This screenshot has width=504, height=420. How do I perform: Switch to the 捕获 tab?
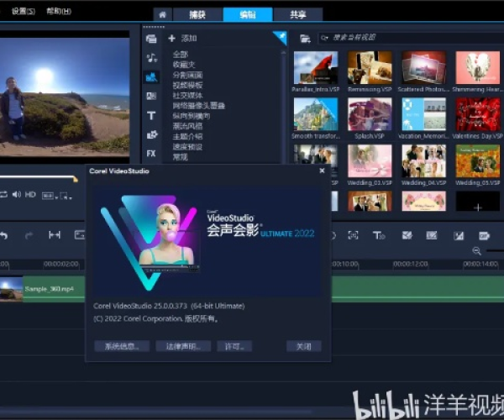coord(197,14)
